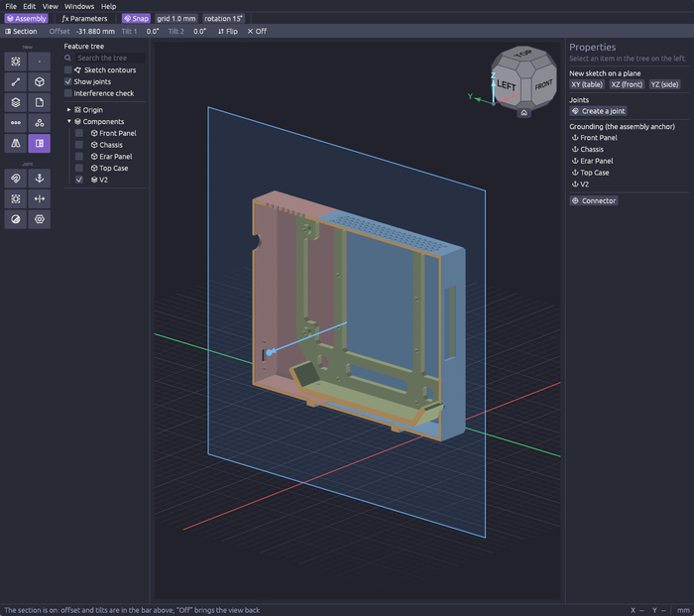Click the section Offset value -31.880 mm
Screen dimensions: 694x616
[x=95, y=32]
